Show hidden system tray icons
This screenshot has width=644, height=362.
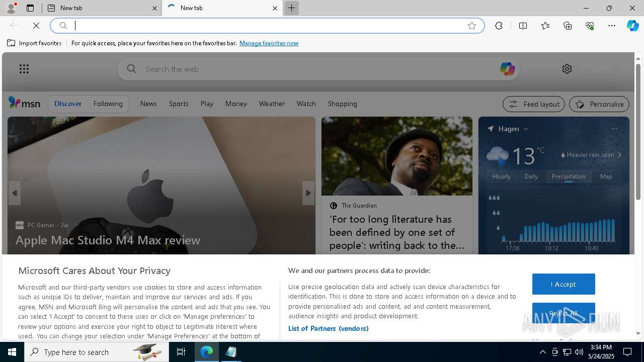click(542, 352)
